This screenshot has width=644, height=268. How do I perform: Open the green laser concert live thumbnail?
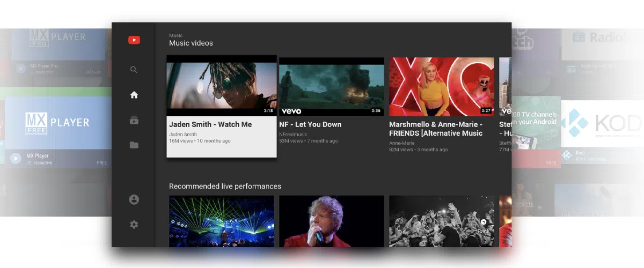(221, 221)
